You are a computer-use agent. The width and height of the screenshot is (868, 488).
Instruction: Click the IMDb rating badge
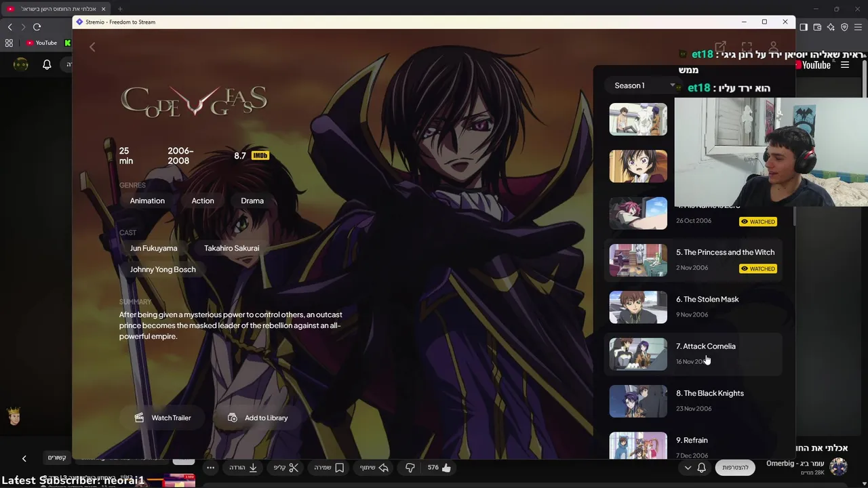260,156
